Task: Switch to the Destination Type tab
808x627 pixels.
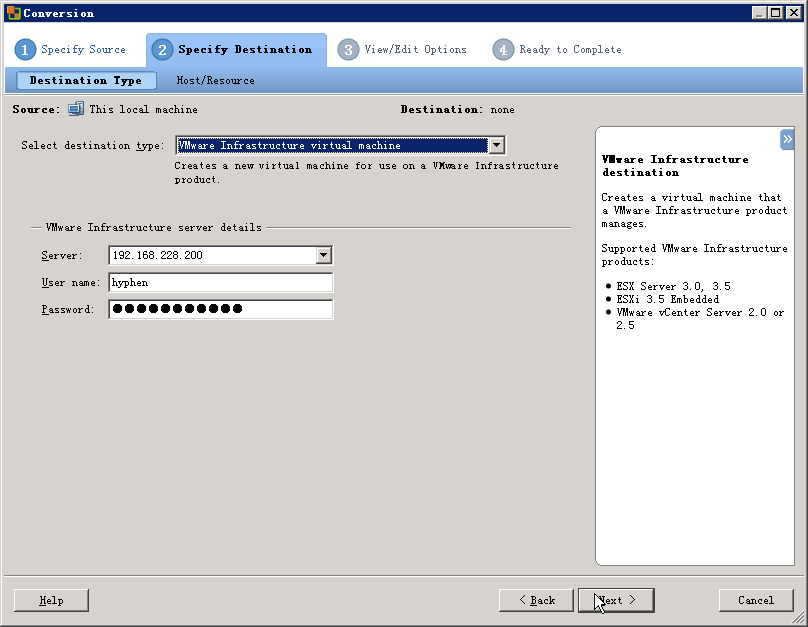Action: (86, 81)
